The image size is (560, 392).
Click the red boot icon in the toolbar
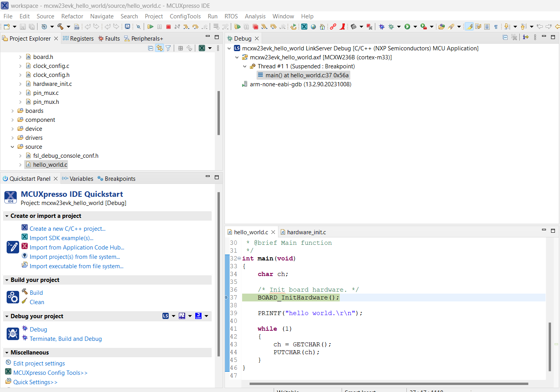(342, 27)
